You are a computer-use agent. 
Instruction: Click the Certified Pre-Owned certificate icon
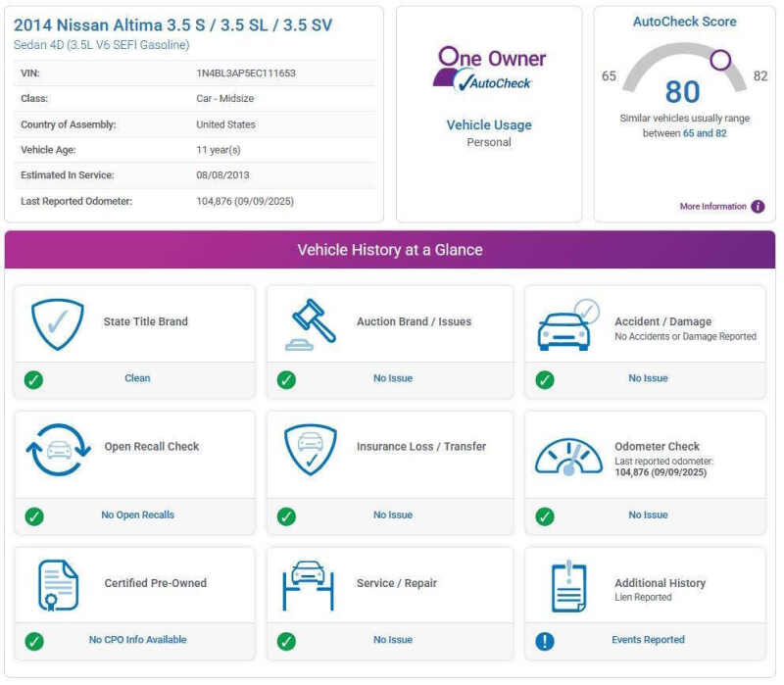click(x=57, y=586)
